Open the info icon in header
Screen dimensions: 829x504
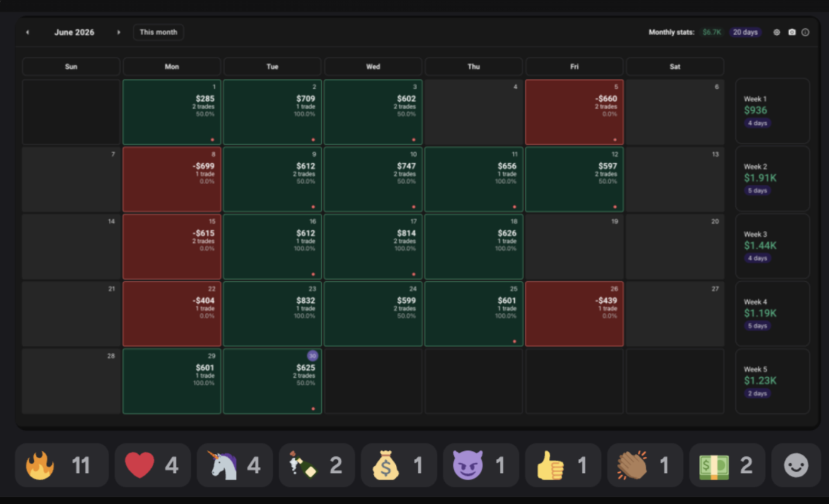click(805, 32)
